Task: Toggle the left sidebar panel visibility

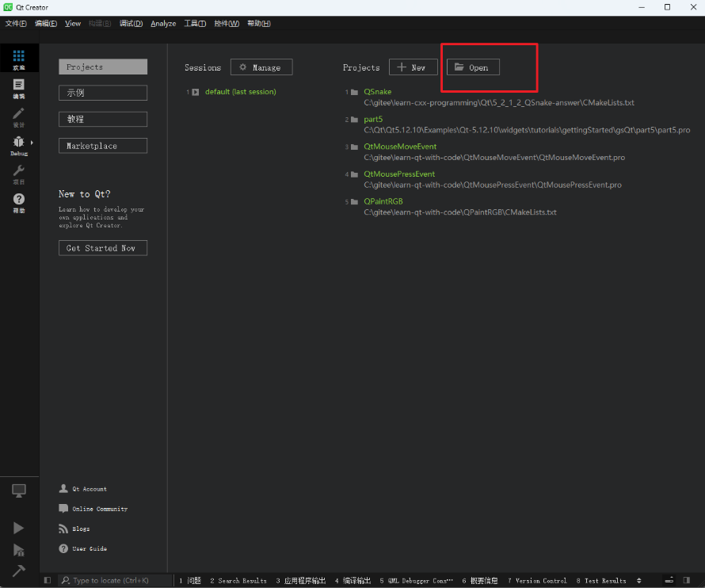Action: [x=46, y=580]
